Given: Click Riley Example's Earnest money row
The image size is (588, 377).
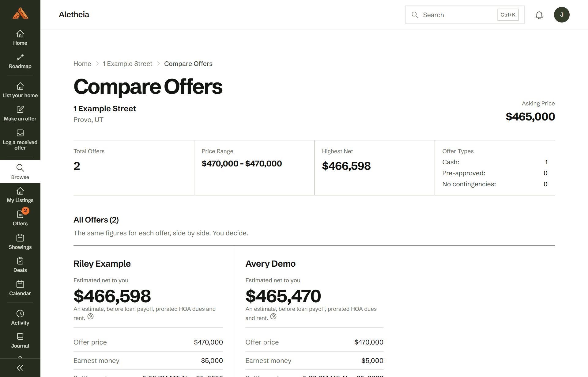Looking at the screenshot, I should tap(148, 361).
